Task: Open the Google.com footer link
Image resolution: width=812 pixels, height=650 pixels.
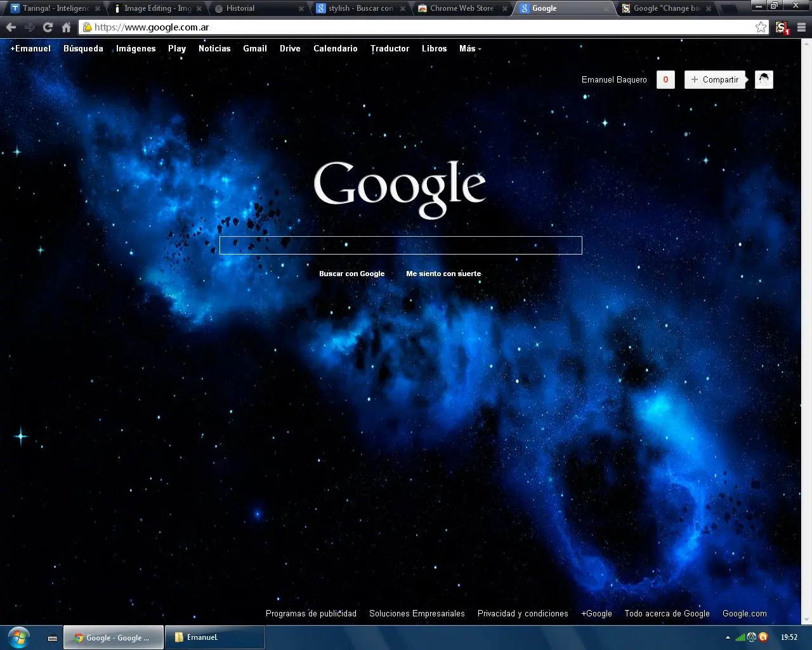Action: pyautogui.click(x=745, y=614)
